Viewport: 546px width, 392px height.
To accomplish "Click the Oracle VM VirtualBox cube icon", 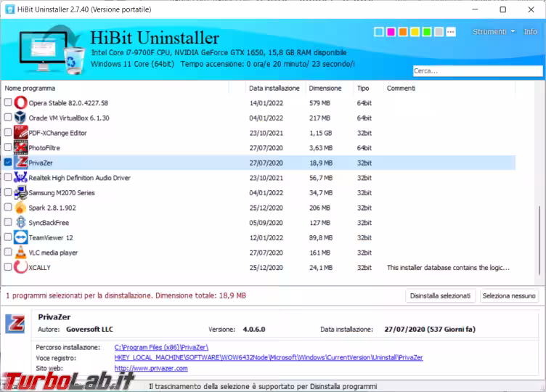I will (20, 118).
